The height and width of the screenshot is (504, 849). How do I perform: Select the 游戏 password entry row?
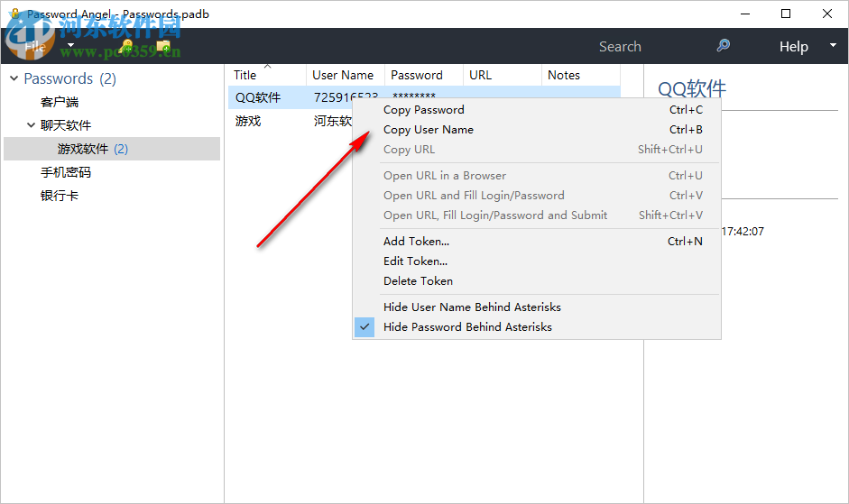(248, 121)
